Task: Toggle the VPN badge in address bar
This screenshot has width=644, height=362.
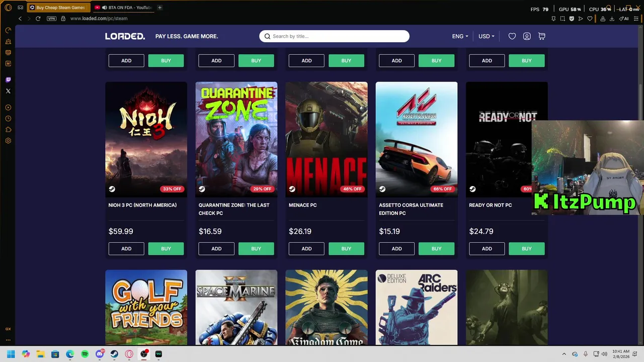Action: click(51, 19)
